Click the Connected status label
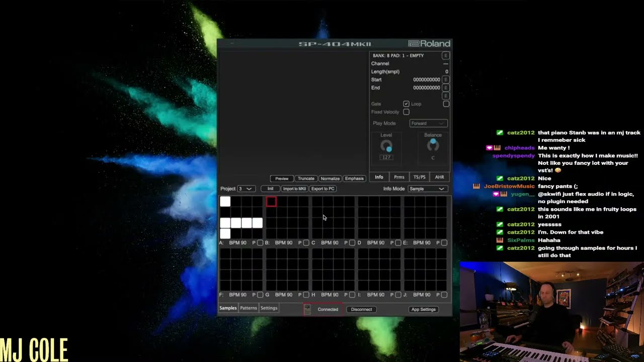The width and height of the screenshot is (644, 362). pos(328,309)
